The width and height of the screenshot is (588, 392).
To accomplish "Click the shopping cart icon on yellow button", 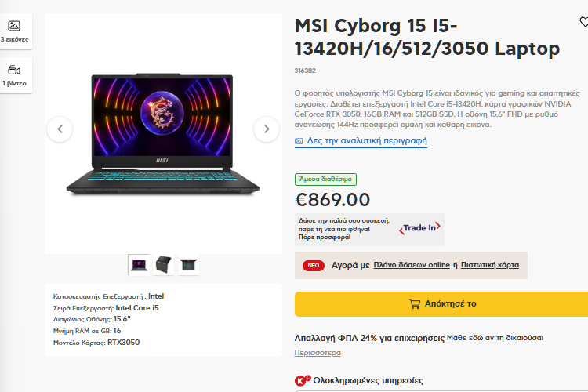I will (415, 304).
